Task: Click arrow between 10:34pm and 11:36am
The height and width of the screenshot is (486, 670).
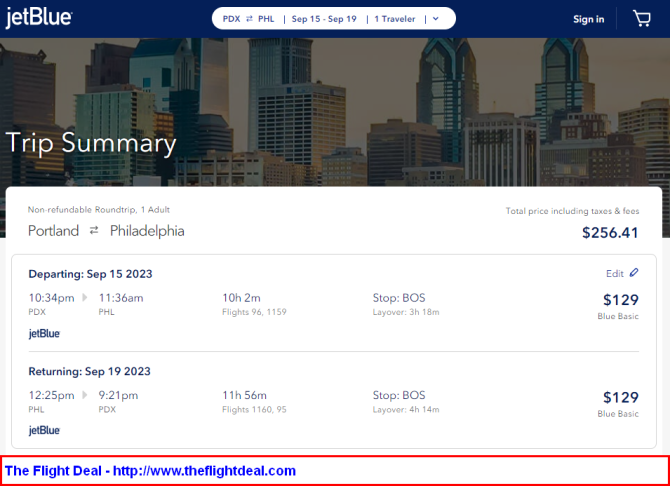Action: click(x=85, y=297)
